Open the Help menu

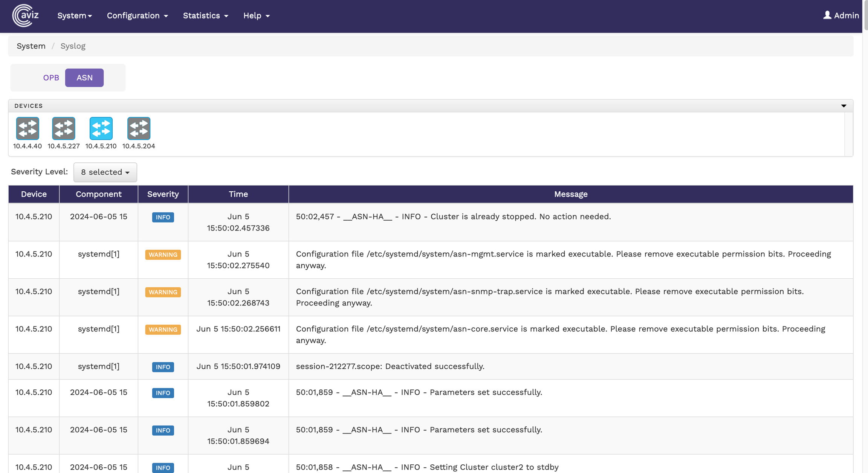[256, 15]
